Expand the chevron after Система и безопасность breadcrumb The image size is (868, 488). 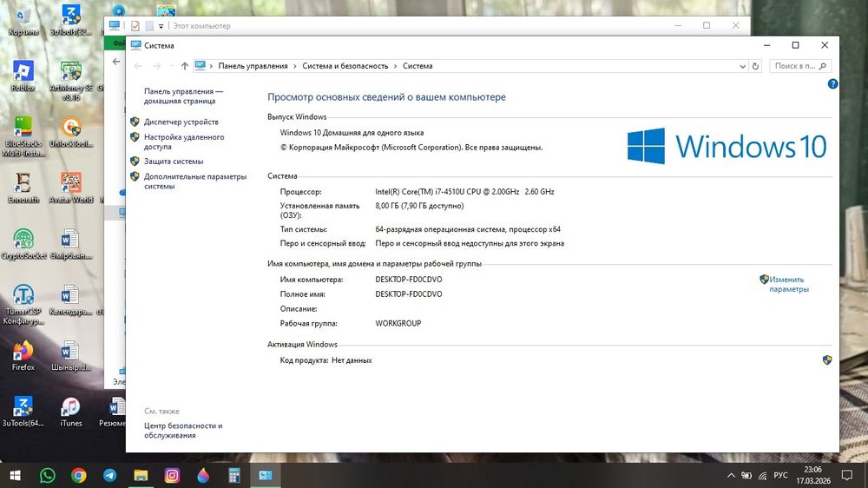point(395,66)
